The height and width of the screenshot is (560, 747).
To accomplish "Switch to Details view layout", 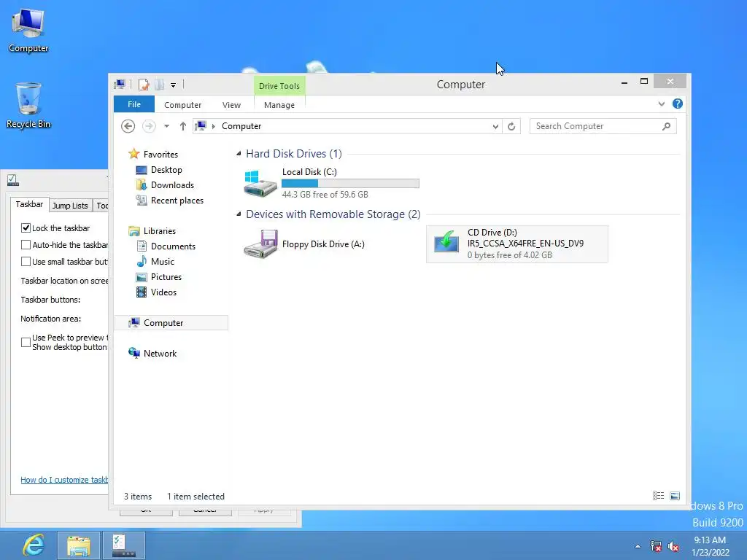I will [x=658, y=496].
